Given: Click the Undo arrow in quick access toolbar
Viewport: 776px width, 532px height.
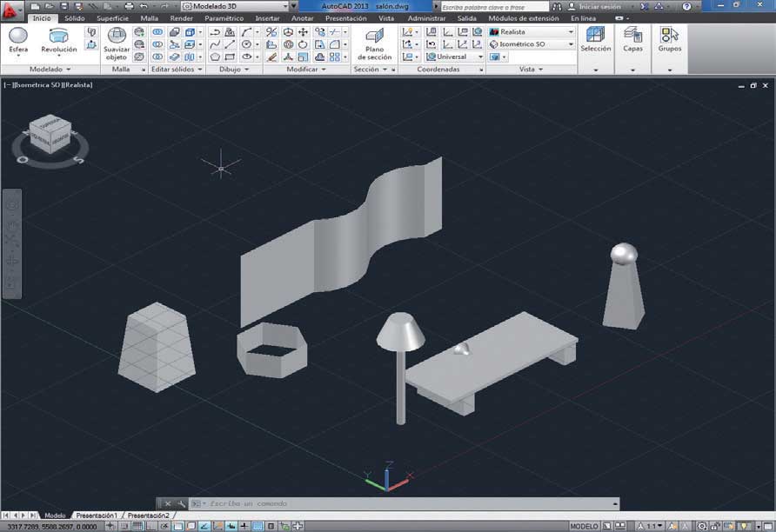Looking at the screenshot, I should 144,6.
